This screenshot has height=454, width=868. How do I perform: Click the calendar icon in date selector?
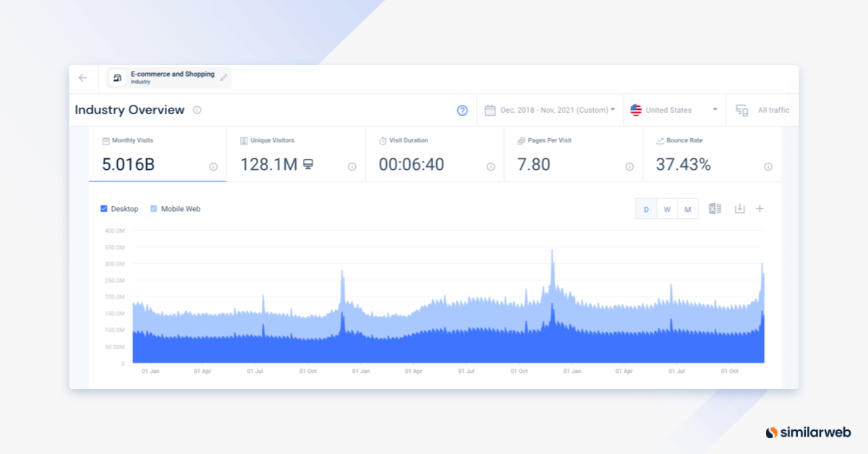[490, 111]
